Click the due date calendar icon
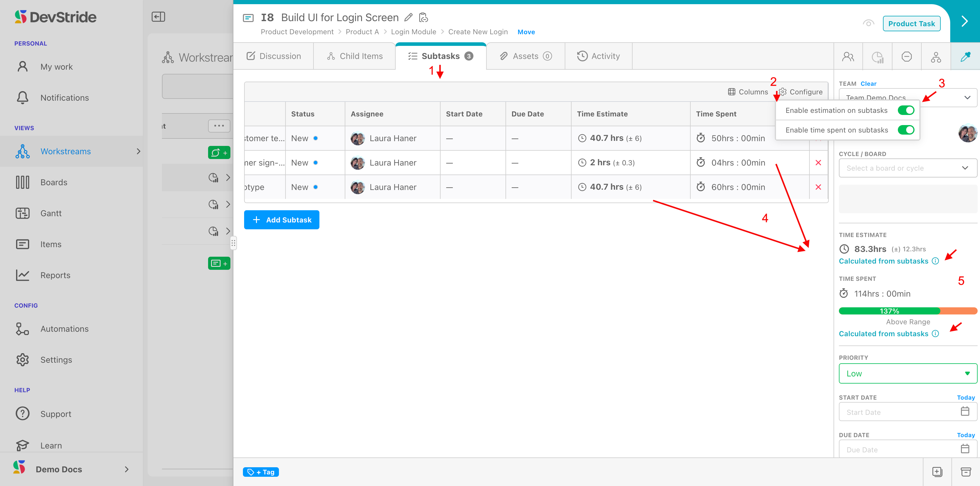Image resolution: width=980 pixels, height=486 pixels. [x=965, y=449]
